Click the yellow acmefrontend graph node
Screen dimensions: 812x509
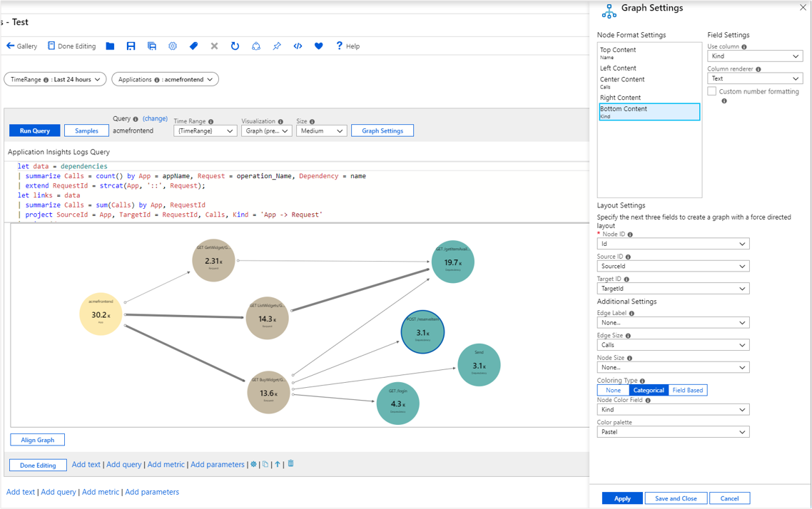click(101, 314)
